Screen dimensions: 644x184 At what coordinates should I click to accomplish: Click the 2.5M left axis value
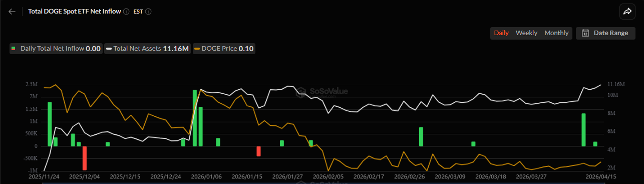click(x=31, y=84)
